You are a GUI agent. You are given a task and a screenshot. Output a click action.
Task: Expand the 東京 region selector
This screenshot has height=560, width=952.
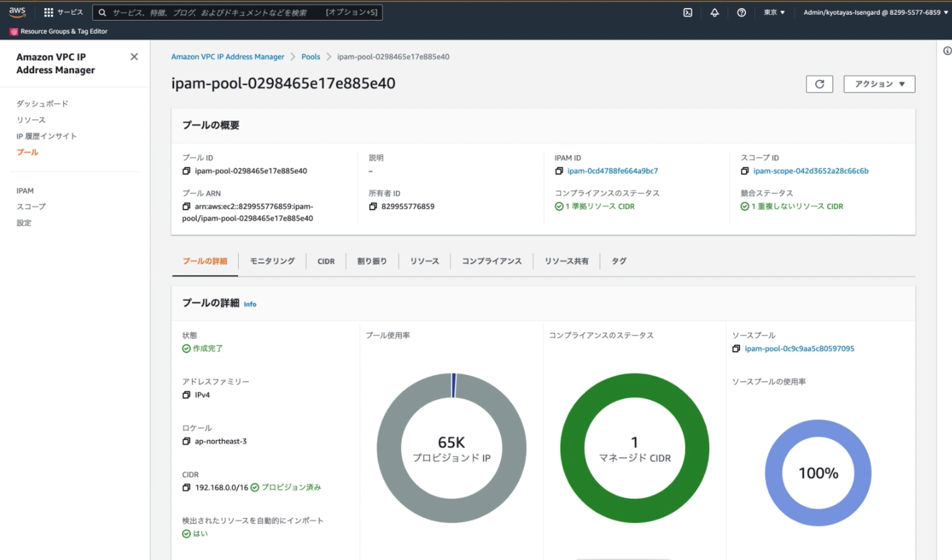tap(774, 12)
